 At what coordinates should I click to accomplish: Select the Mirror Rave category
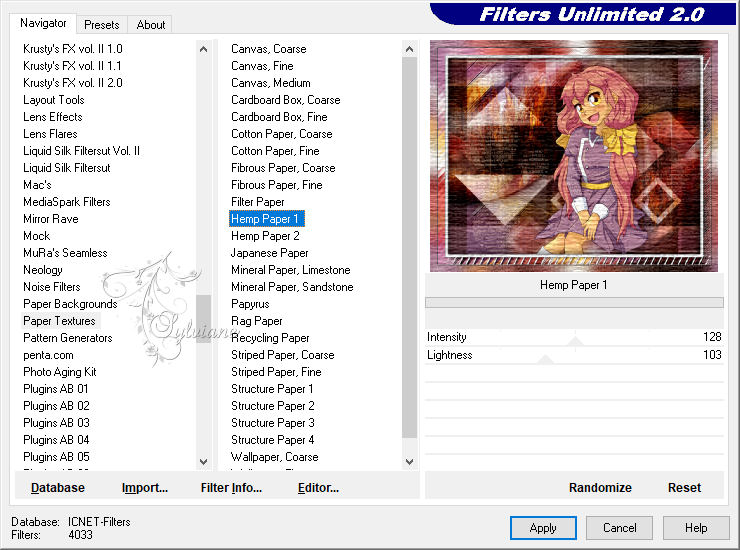(x=50, y=219)
